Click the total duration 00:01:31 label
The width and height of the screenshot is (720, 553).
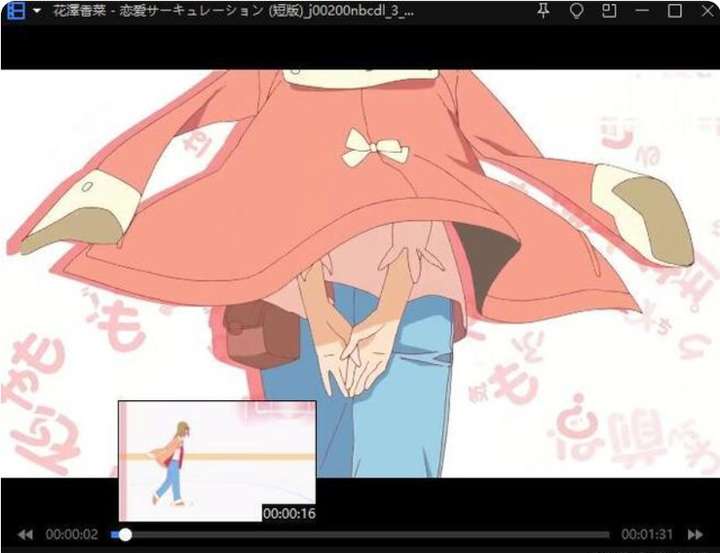(x=647, y=535)
